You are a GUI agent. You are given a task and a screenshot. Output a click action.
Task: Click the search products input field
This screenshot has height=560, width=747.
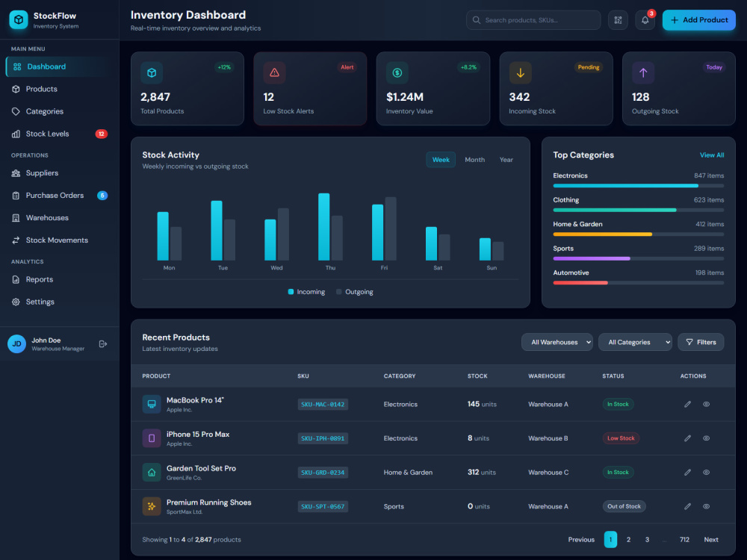[x=533, y=20]
